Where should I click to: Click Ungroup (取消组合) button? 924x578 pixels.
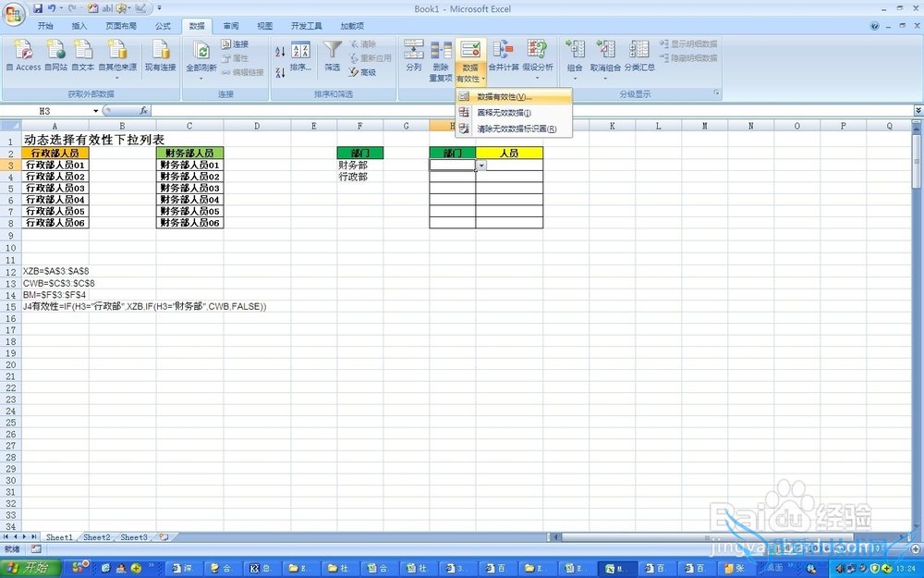[x=605, y=59]
